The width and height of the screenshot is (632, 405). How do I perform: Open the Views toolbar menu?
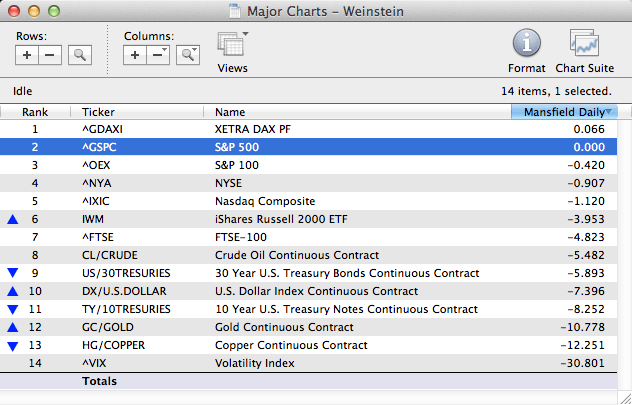pyautogui.click(x=232, y=50)
